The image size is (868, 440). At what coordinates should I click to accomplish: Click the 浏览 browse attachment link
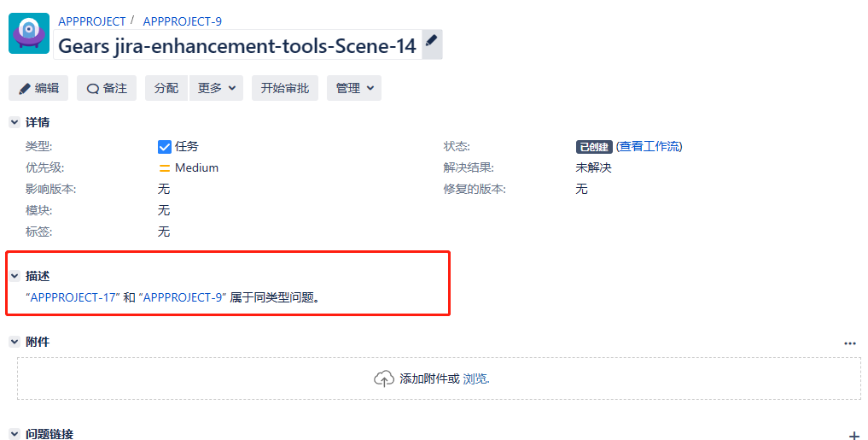click(475, 378)
